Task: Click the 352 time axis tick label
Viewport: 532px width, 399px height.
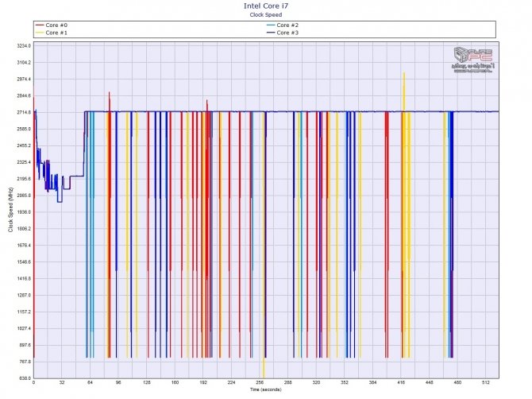Action: 345,382
